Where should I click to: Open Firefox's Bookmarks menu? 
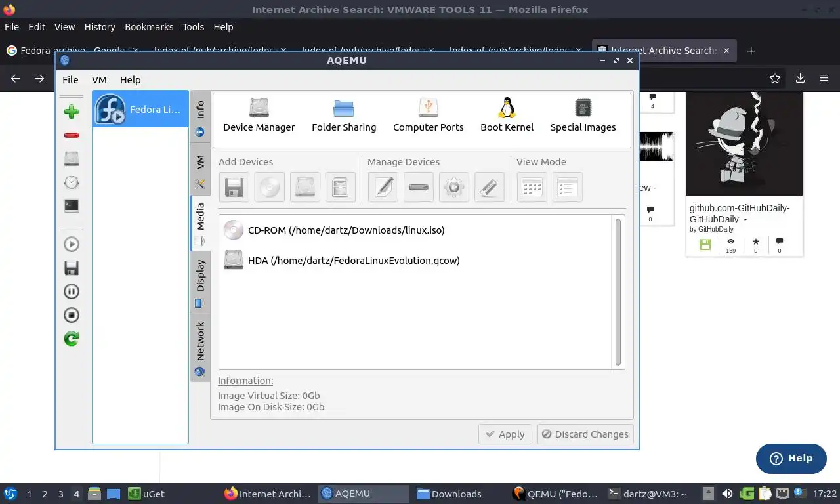(149, 27)
